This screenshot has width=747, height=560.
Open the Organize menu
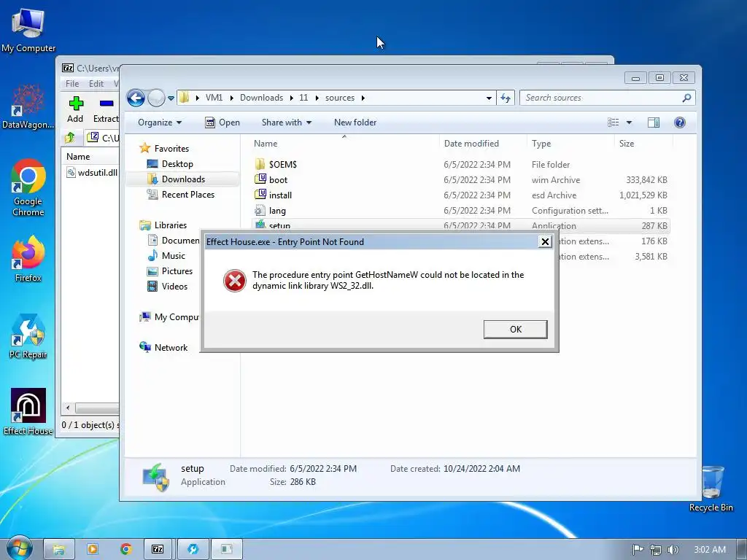[160, 122]
